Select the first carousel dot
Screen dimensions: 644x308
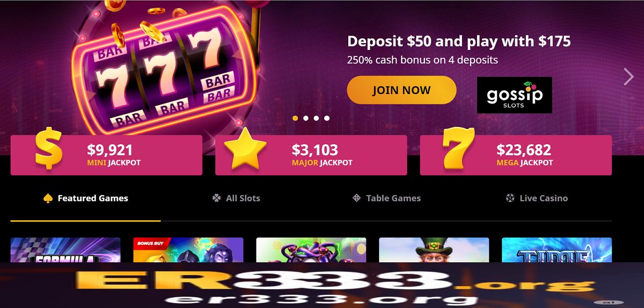click(x=295, y=118)
